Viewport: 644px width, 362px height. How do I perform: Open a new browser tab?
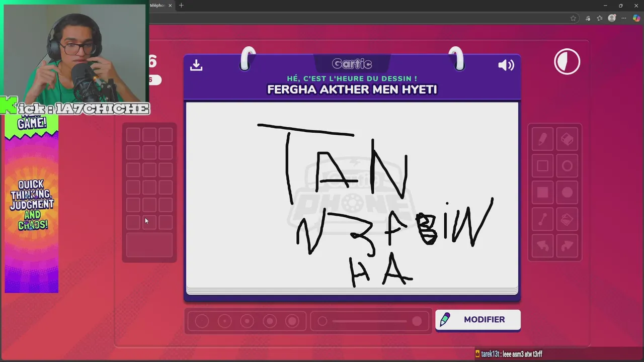click(x=181, y=6)
